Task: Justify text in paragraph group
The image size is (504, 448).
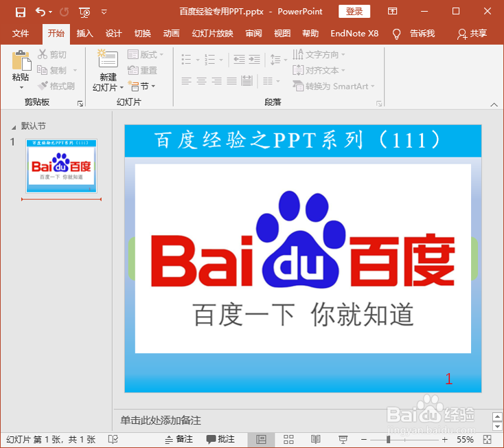Action: 232,80
